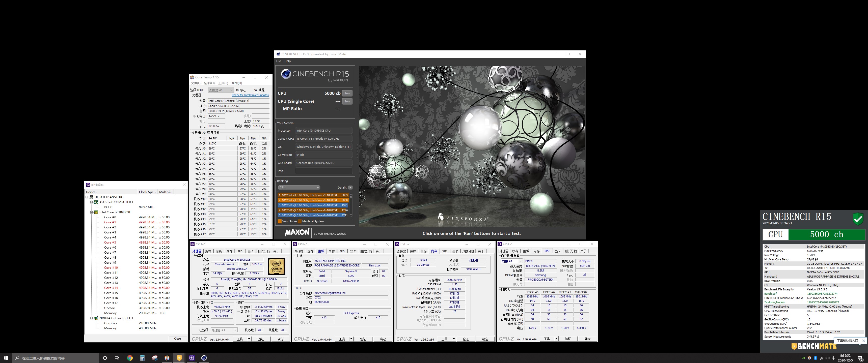Open Google Chrome from the taskbar
Screen dimensions: 868x363
(130, 358)
